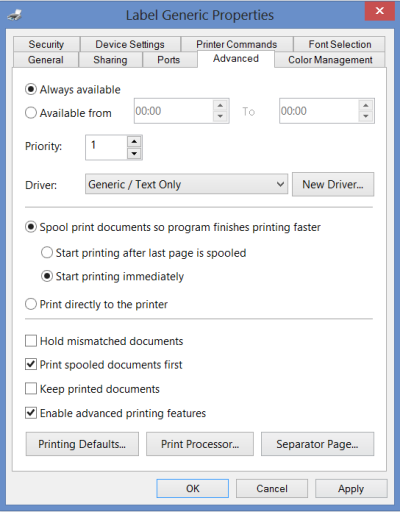Check Keep printed documents
This screenshot has height=512, width=400.
[31, 389]
